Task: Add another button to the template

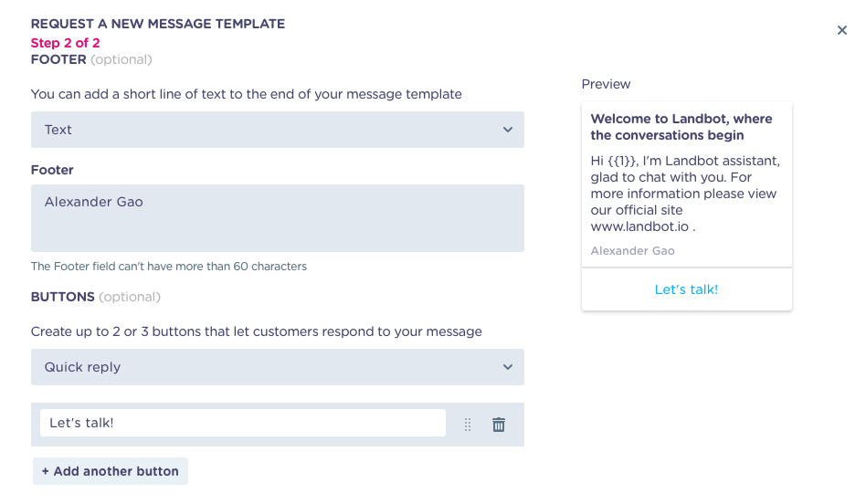Action: (111, 471)
